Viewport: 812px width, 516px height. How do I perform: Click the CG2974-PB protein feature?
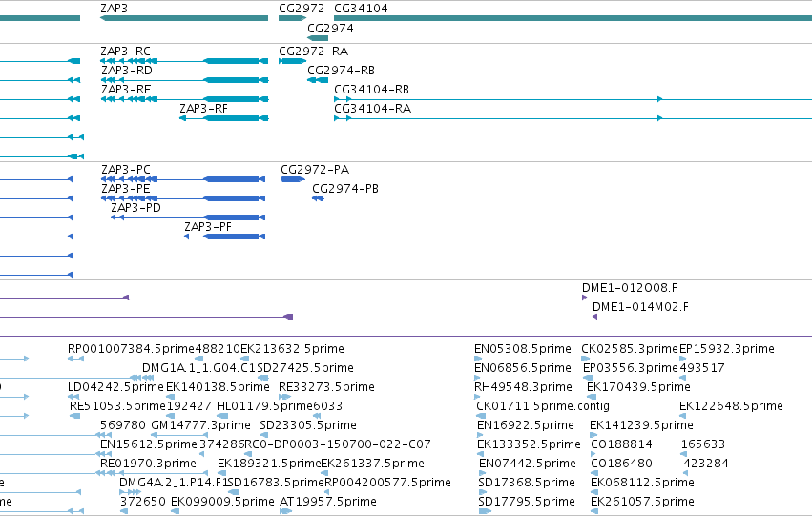click(318, 198)
